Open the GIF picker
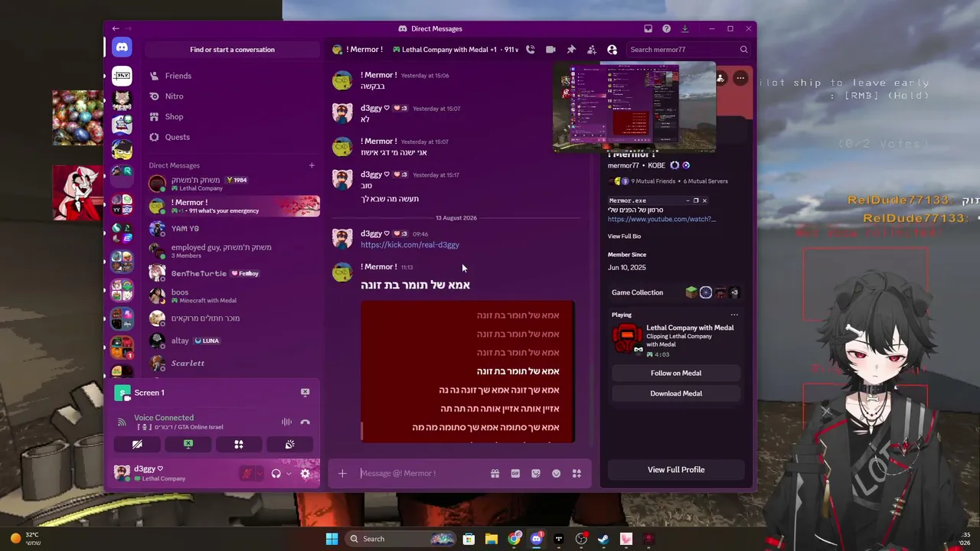This screenshot has width=980, height=551. 515,474
